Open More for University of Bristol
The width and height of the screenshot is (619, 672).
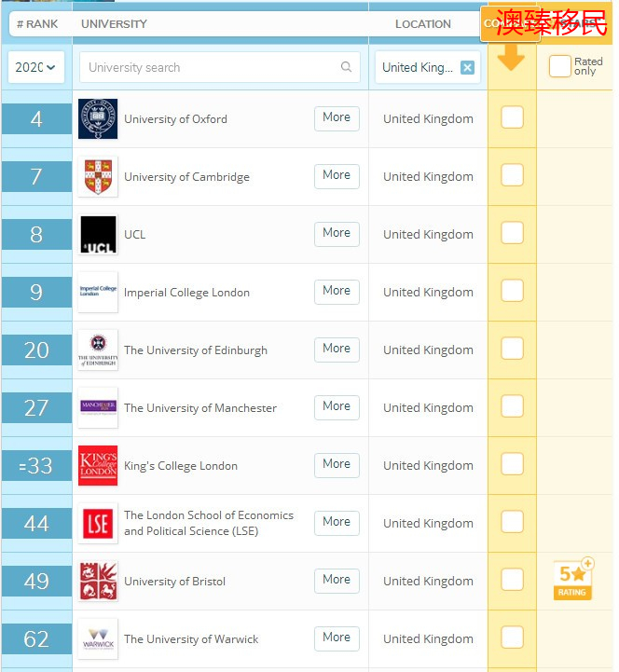pos(337,581)
